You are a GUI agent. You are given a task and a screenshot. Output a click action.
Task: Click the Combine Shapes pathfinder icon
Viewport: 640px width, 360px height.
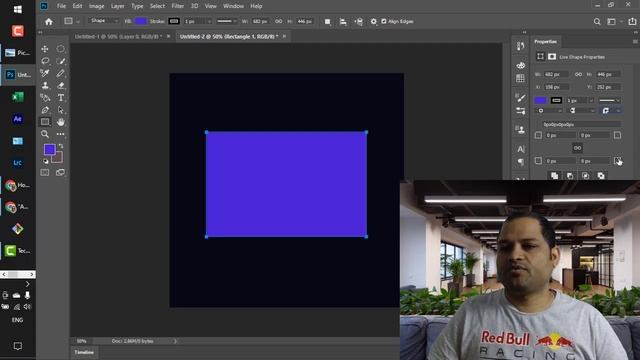[554, 176]
